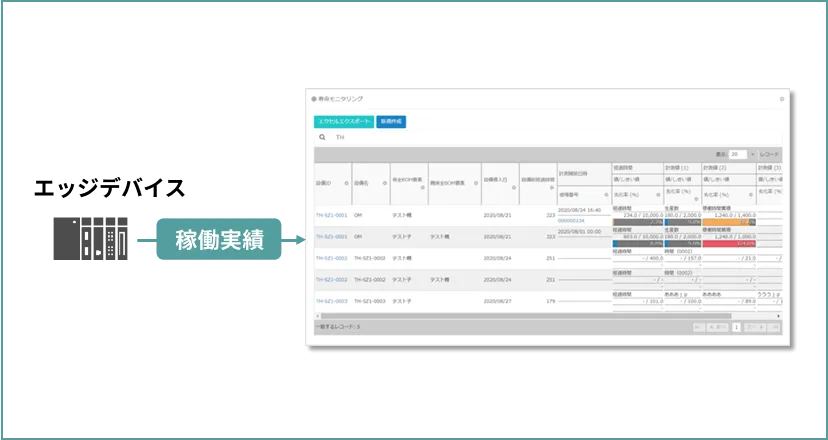Sort by the 設備ID column icon
Screen dimensions: 828x440
click(345, 183)
